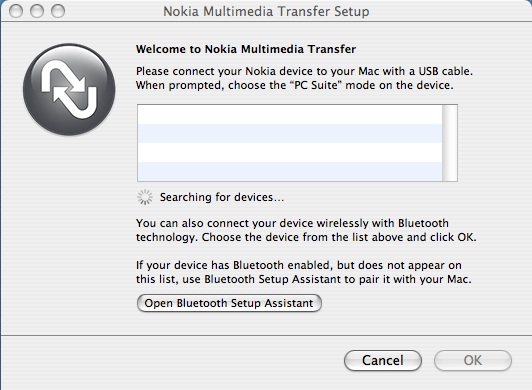Image resolution: width=532 pixels, height=390 pixels.
Task: Confirm the device selection with OK
Action: (473, 360)
